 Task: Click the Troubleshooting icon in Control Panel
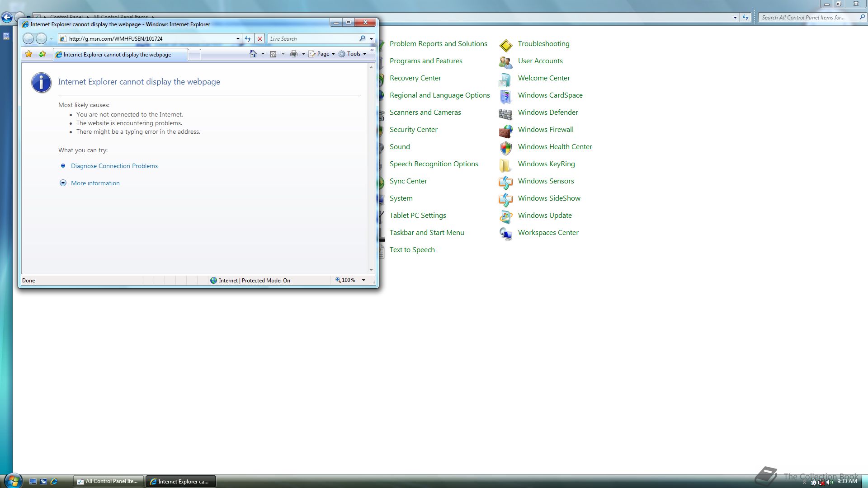tap(506, 45)
